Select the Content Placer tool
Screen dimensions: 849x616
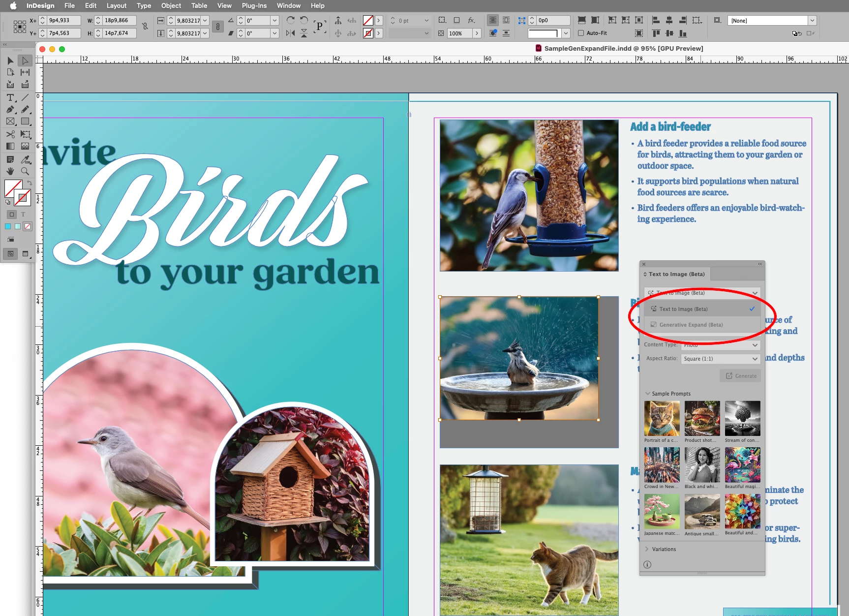point(25,84)
